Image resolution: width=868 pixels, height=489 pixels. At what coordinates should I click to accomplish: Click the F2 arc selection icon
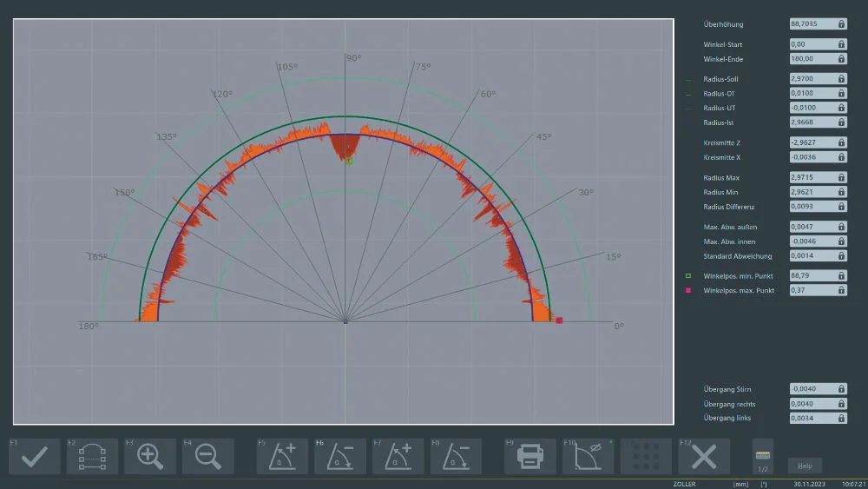pos(92,456)
